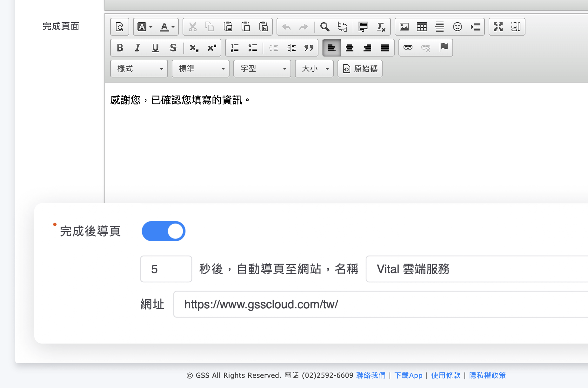
Task: Expand the 字型 font dropdown
Action: coord(262,69)
